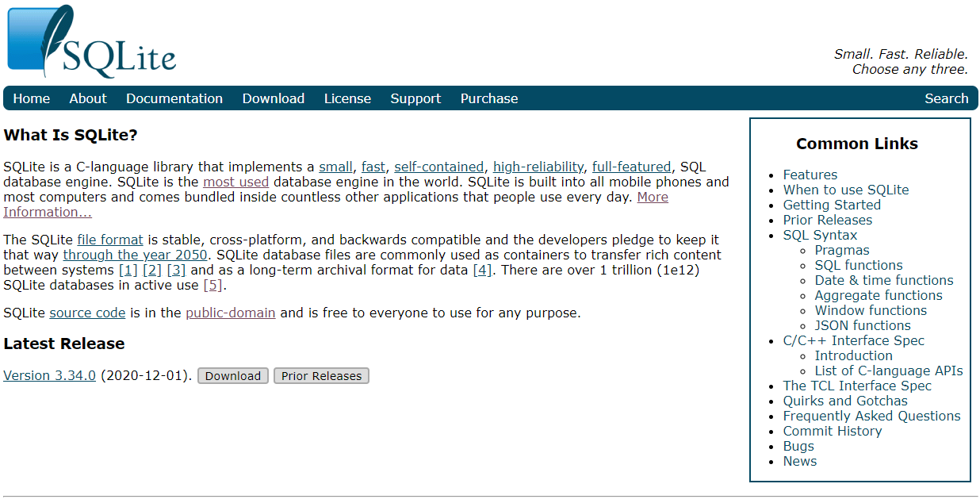Select Download in the navigation bar
This screenshot has height=503, width=980.
click(x=274, y=98)
